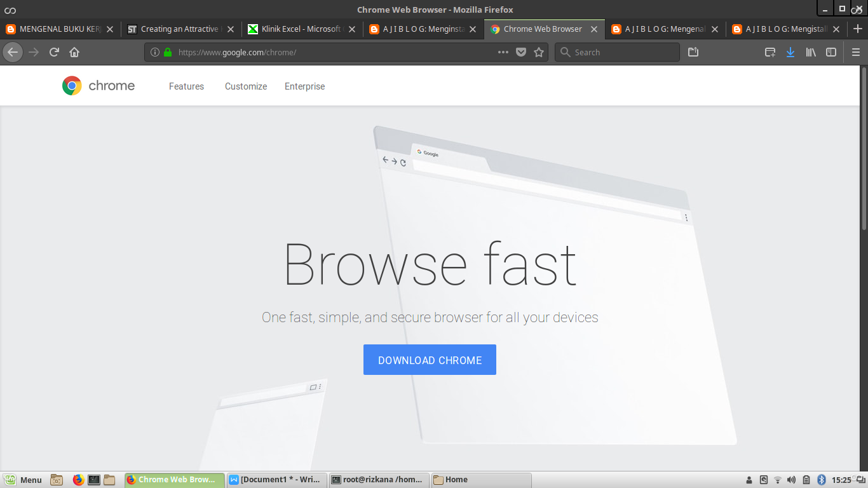
Task: Close the MENGENAL BUKU KERJA tab
Action: pyautogui.click(x=110, y=29)
